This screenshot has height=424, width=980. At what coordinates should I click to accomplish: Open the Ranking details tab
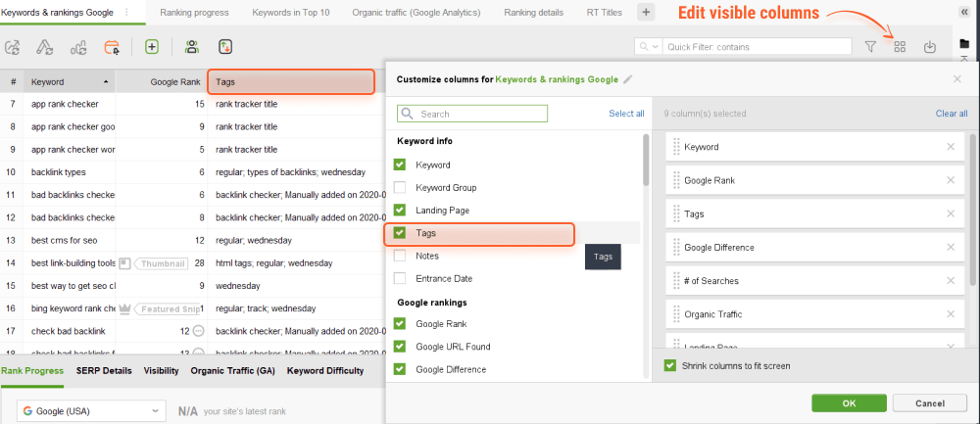533,12
